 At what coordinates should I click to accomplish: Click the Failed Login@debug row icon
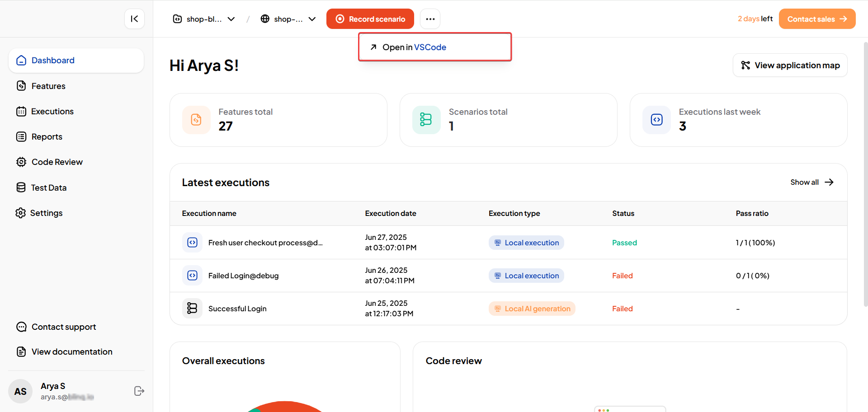(x=193, y=276)
